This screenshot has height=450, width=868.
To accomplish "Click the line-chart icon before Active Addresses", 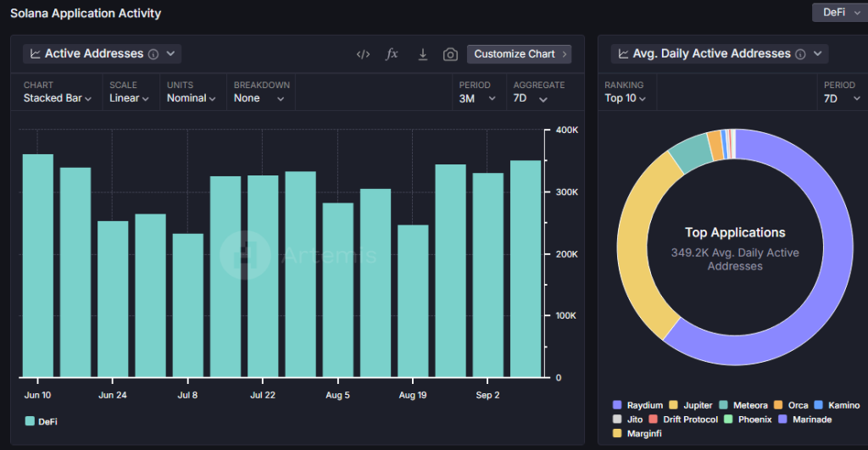I will click(x=36, y=53).
